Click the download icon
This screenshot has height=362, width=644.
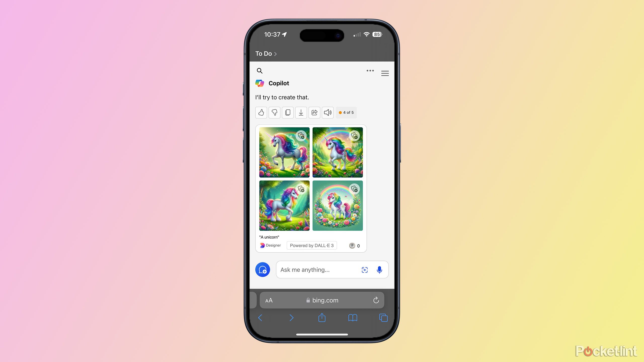(301, 112)
